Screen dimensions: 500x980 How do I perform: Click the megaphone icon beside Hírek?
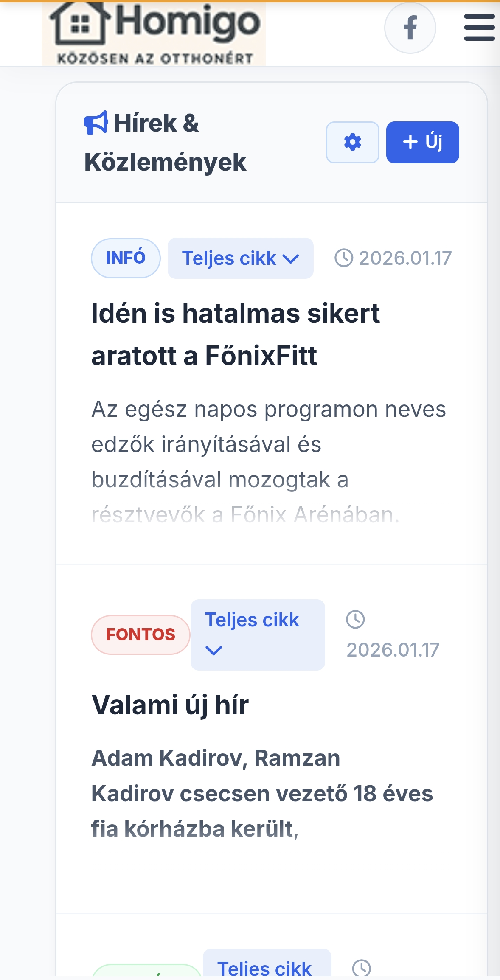96,123
